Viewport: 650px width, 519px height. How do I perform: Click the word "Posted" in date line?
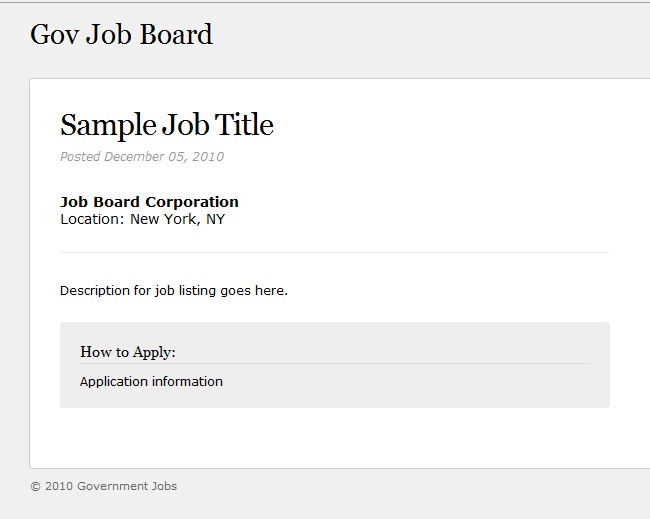80,157
